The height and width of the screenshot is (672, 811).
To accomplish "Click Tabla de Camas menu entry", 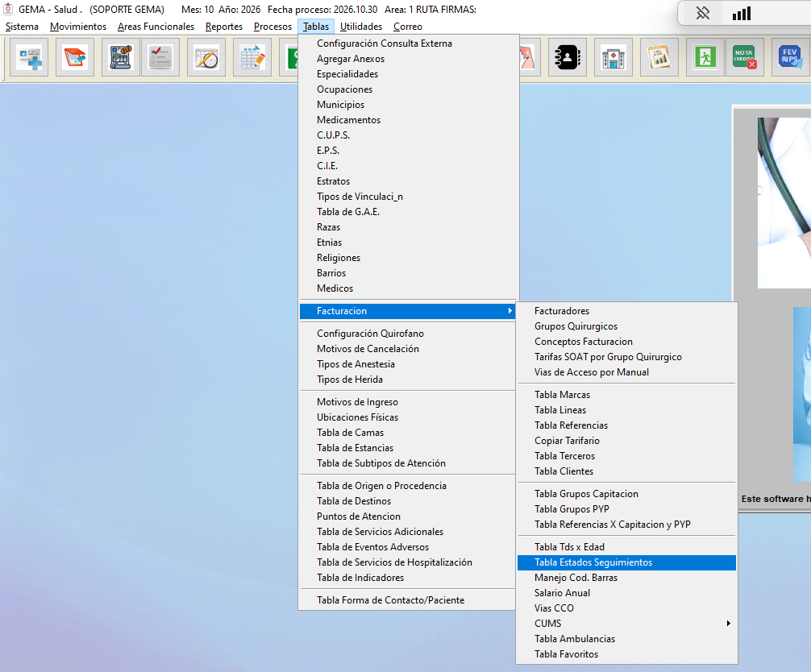I will 350,433.
